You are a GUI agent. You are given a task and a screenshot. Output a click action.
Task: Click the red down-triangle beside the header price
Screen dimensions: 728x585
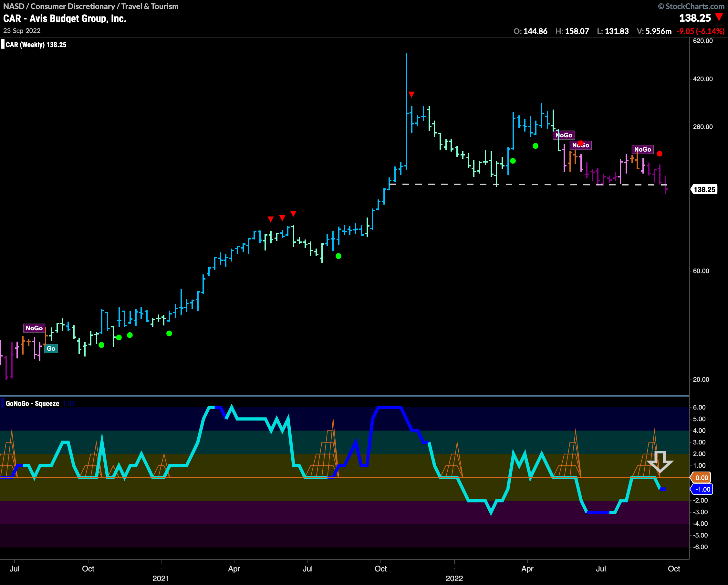tap(719, 17)
